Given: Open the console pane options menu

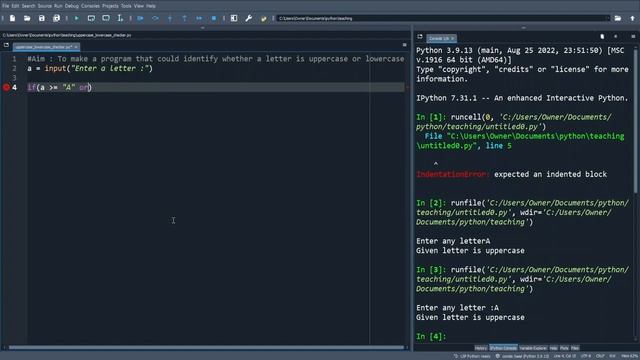Looking at the screenshot, I should [x=633, y=37].
